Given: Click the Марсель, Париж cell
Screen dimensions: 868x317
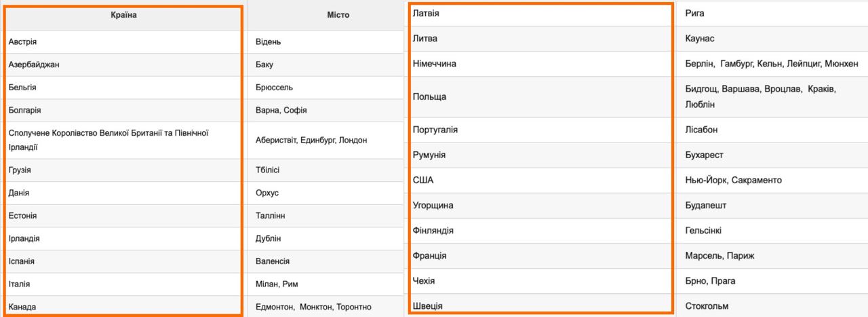Looking at the screenshot, I should point(719,256).
